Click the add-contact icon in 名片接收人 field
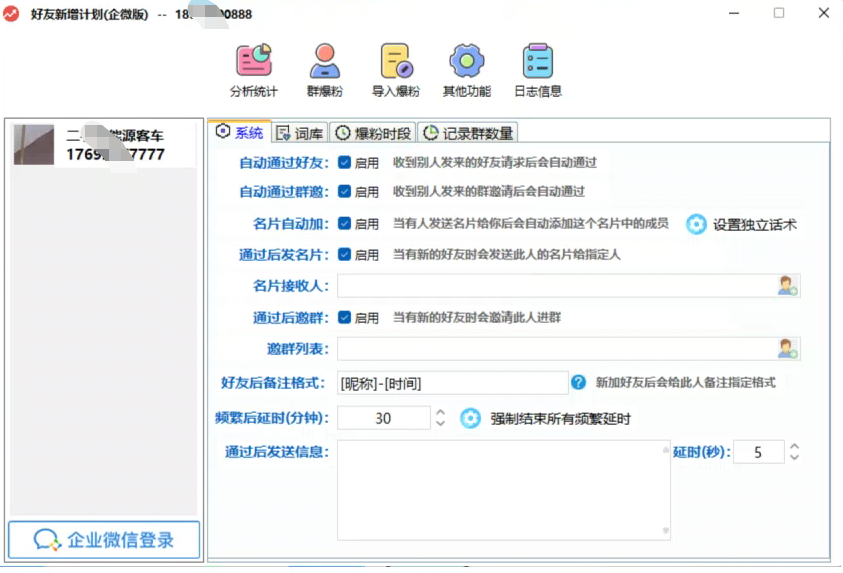 tap(788, 285)
